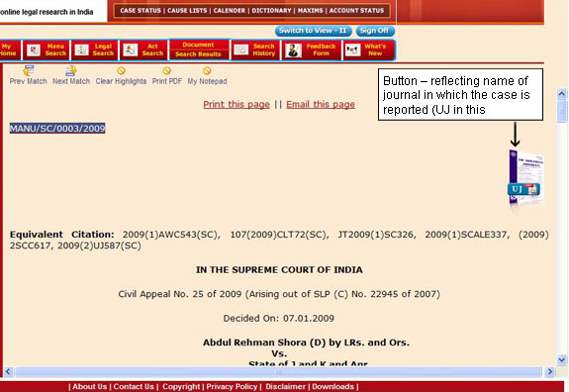569x392 pixels.
Task: Select the Search Results tab
Action: point(198,54)
